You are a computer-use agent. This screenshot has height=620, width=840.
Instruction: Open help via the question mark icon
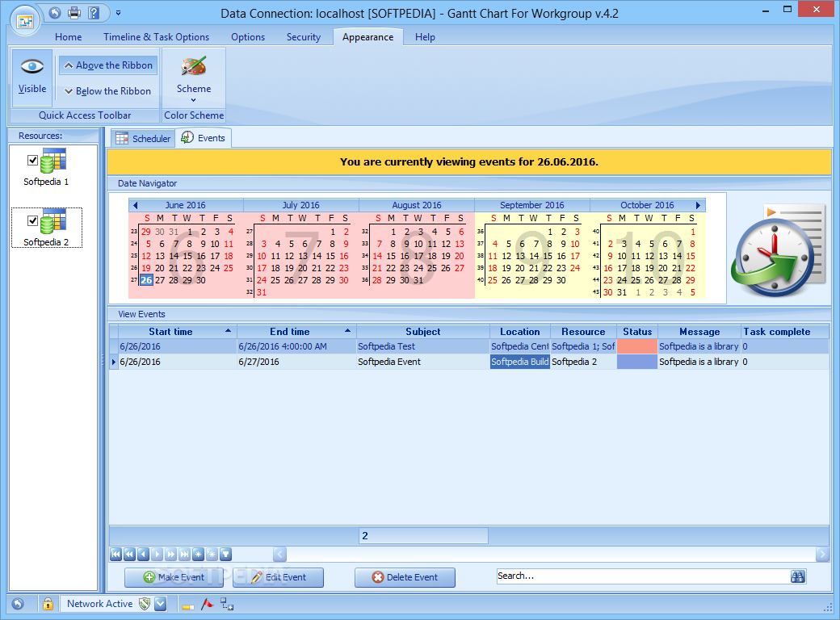(x=94, y=13)
